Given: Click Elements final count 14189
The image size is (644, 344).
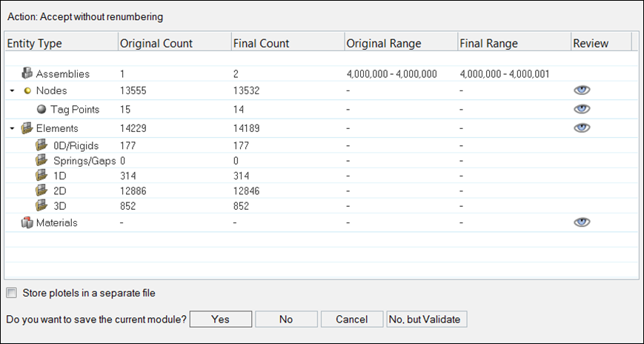Looking at the screenshot, I should [x=247, y=128].
